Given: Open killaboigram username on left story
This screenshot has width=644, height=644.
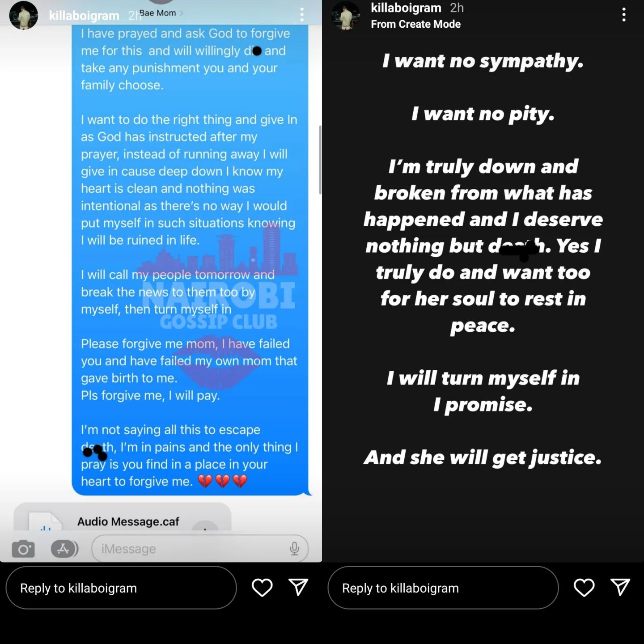Looking at the screenshot, I should (x=84, y=16).
